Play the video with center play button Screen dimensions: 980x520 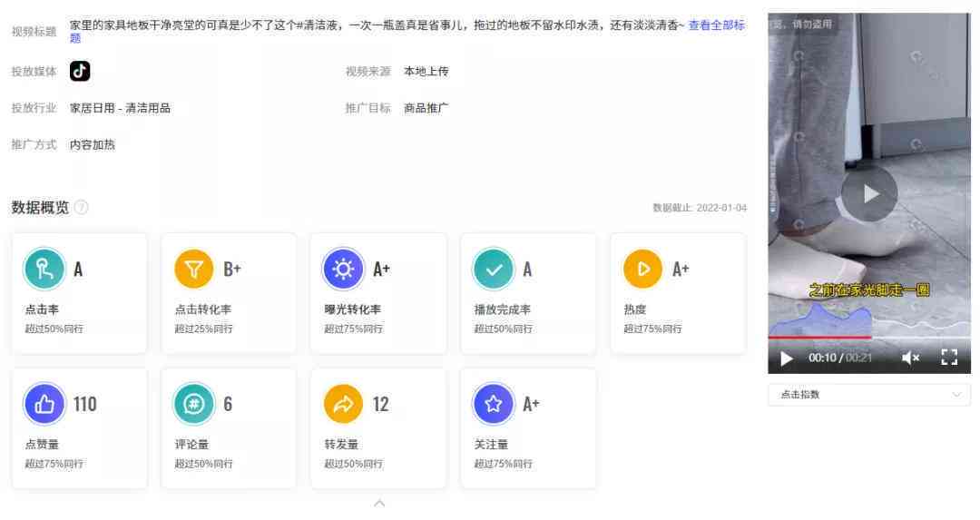868,193
